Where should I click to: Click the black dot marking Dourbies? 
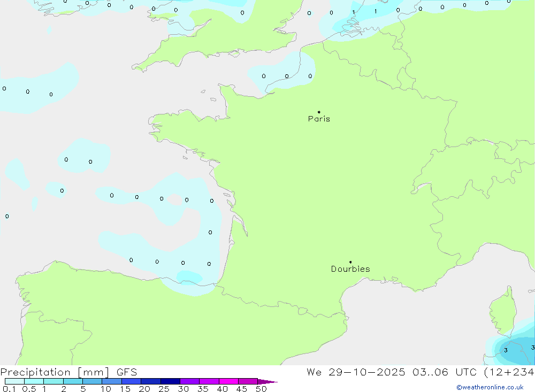[350, 262]
